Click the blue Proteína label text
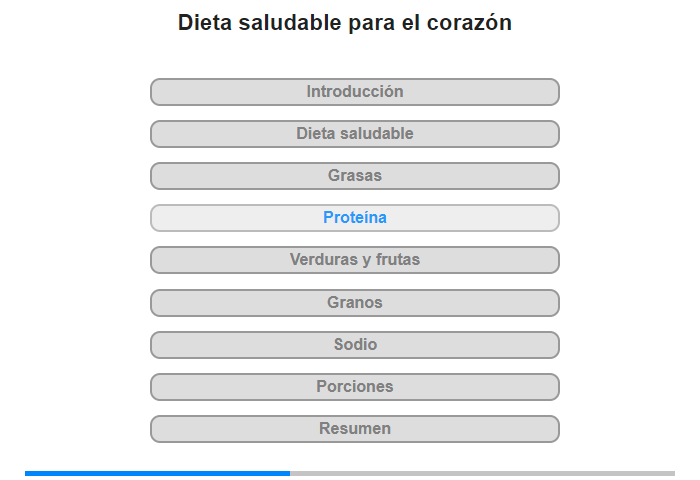The image size is (700, 480). point(355,217)
